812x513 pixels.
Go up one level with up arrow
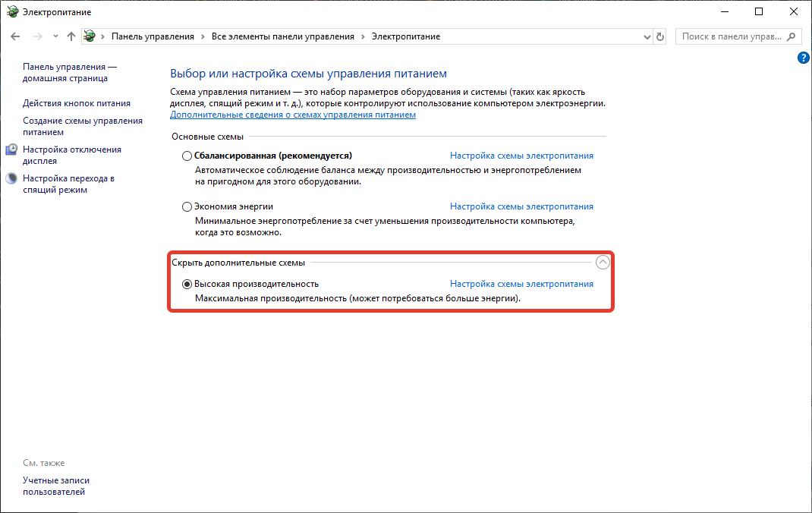71,36
